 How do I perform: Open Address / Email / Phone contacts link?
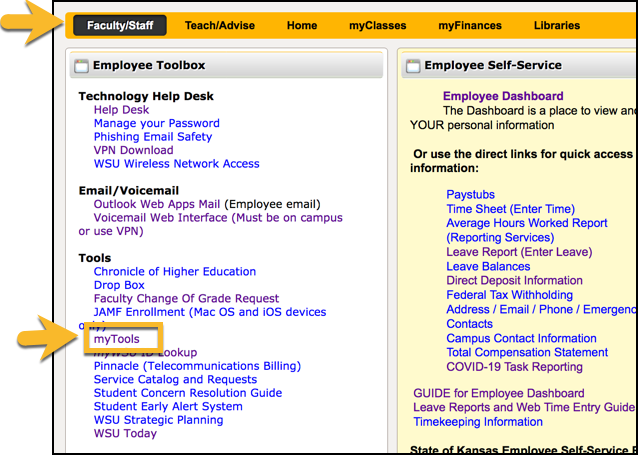coord(541,316)
